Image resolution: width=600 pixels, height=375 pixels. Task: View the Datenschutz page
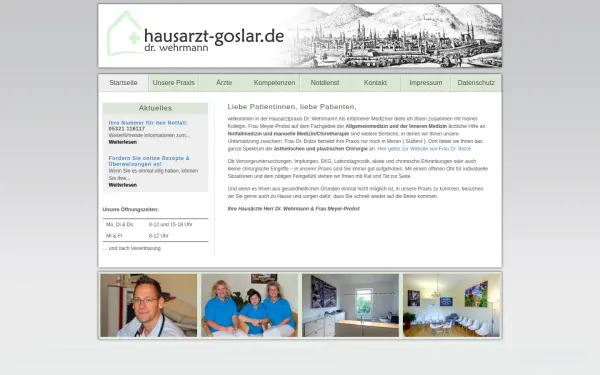(x=476, y=83)
